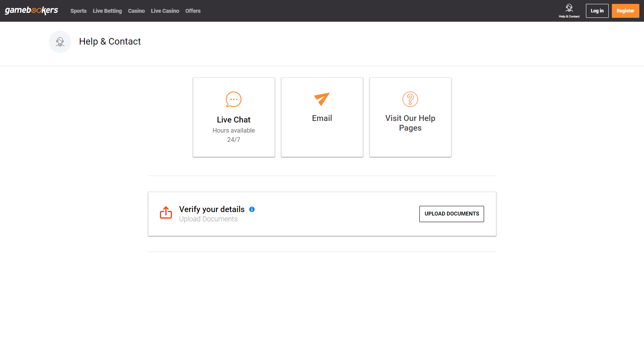Click the '24/7' hours text

coord(234,140)
